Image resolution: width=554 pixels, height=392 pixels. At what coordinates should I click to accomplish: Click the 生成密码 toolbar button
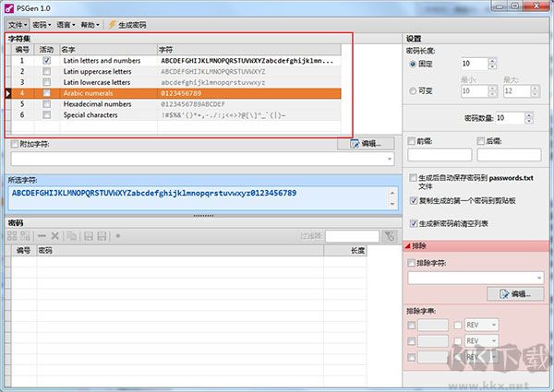pos(127,25)
